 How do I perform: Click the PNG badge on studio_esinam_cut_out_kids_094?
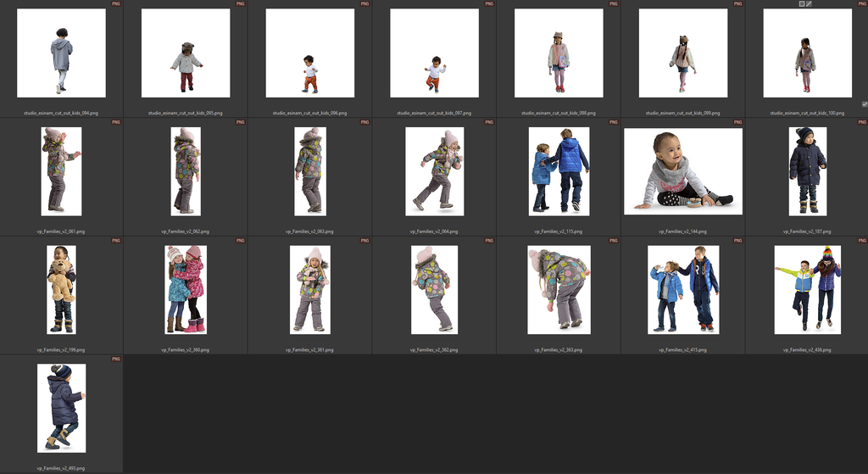[x=116, y=4]
